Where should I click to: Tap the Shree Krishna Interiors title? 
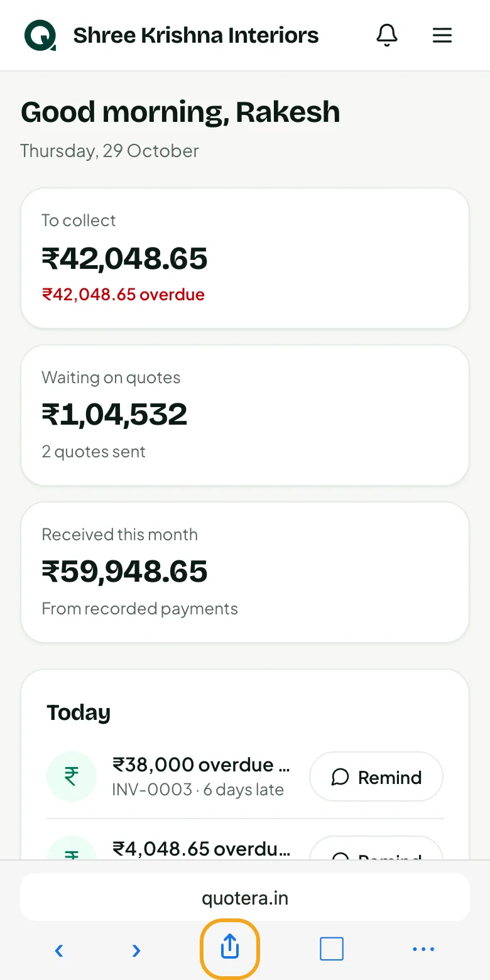pos(196,35)
